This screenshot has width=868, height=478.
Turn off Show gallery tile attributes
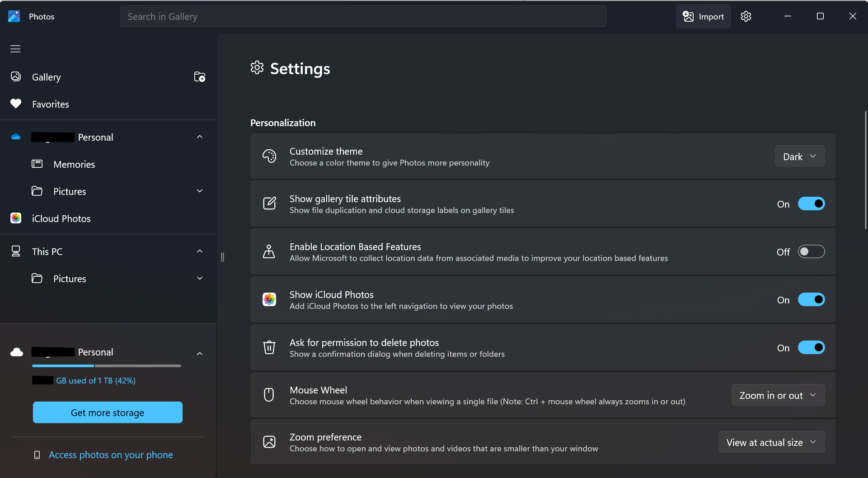coord(811,204)
